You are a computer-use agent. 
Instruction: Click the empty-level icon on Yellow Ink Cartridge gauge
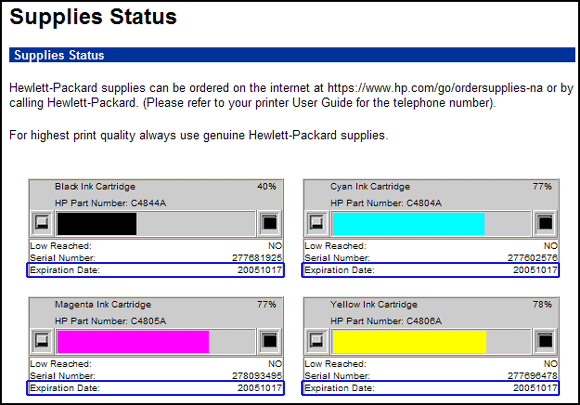pyautogui.click(x=317, y=341)
